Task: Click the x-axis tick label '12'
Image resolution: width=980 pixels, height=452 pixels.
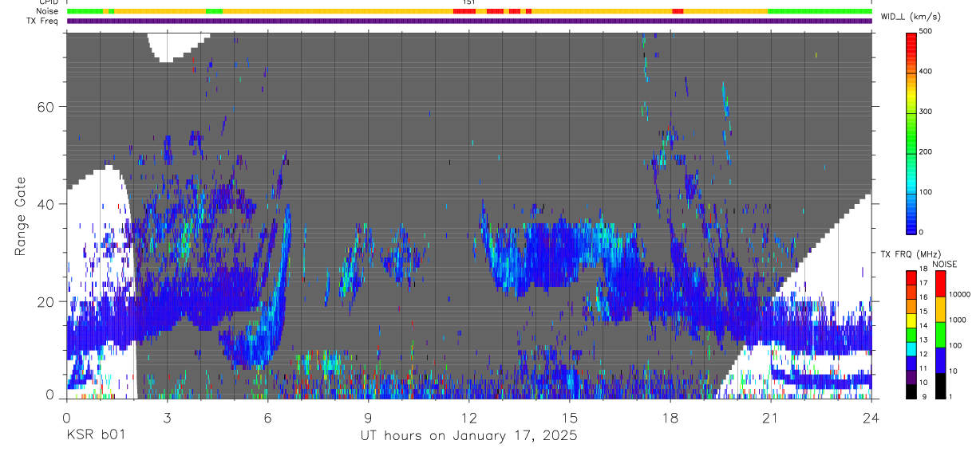Action: pyautogui.click(x=468, y=419)
